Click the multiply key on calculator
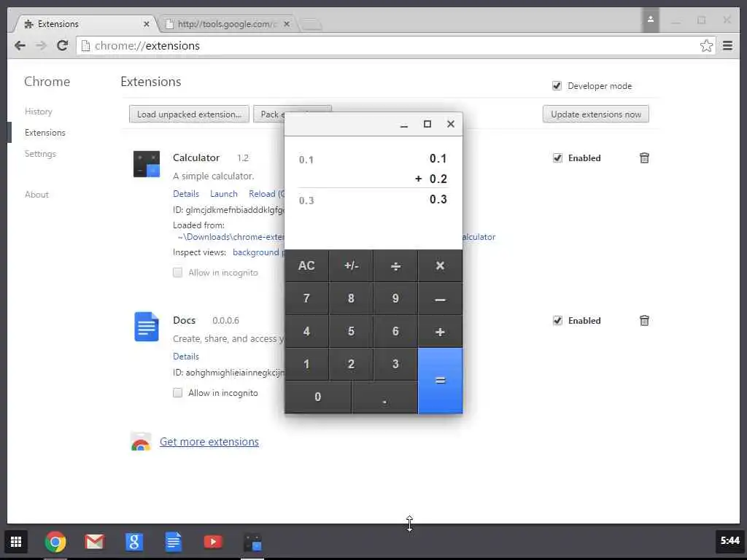The image size is (747, 560). (440, 265)
